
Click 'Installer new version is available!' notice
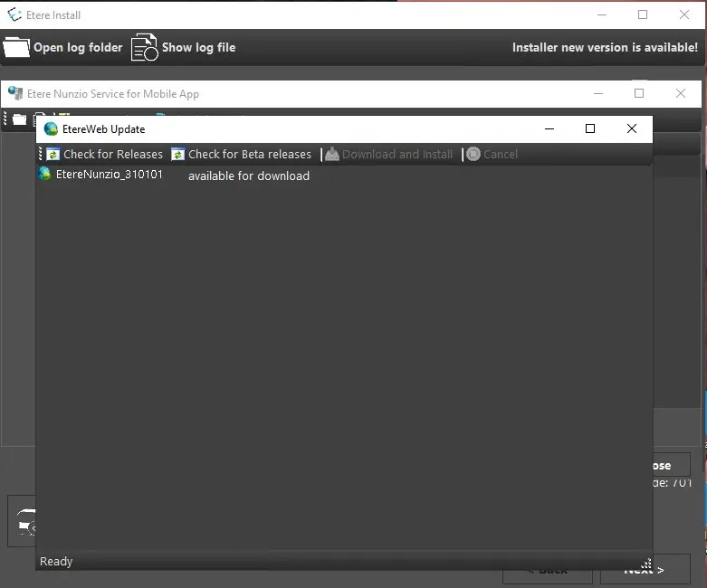click(x=605, y=47)
